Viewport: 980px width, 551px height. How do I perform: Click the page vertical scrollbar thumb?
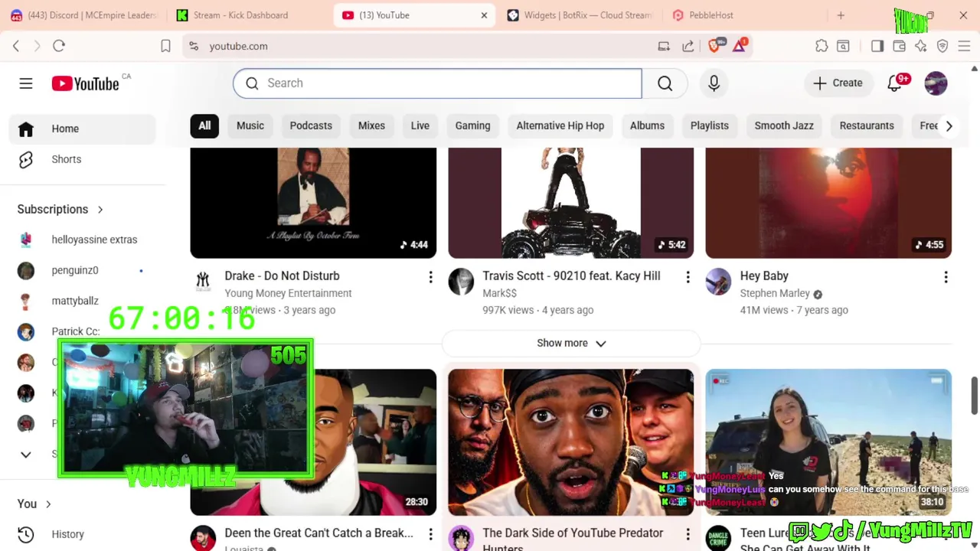point(974,395)
